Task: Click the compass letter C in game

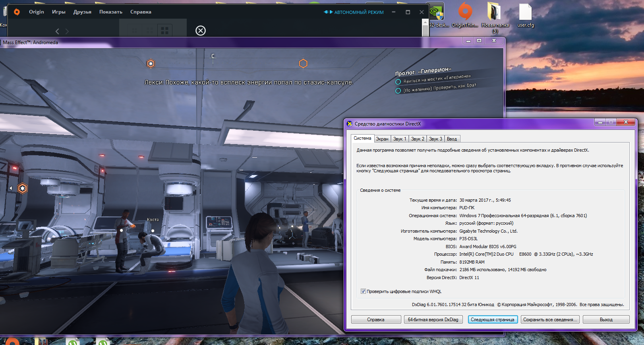Action: (x=213, y=56)
